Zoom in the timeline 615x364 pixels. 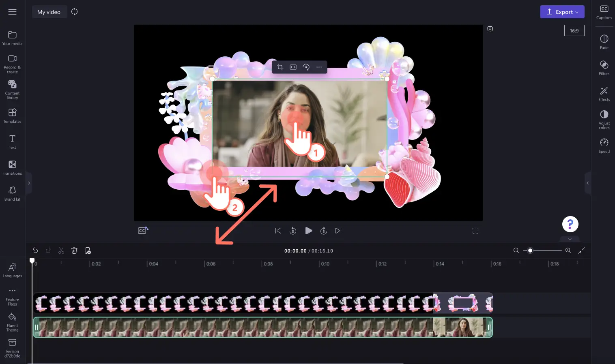tap(568, 251)
